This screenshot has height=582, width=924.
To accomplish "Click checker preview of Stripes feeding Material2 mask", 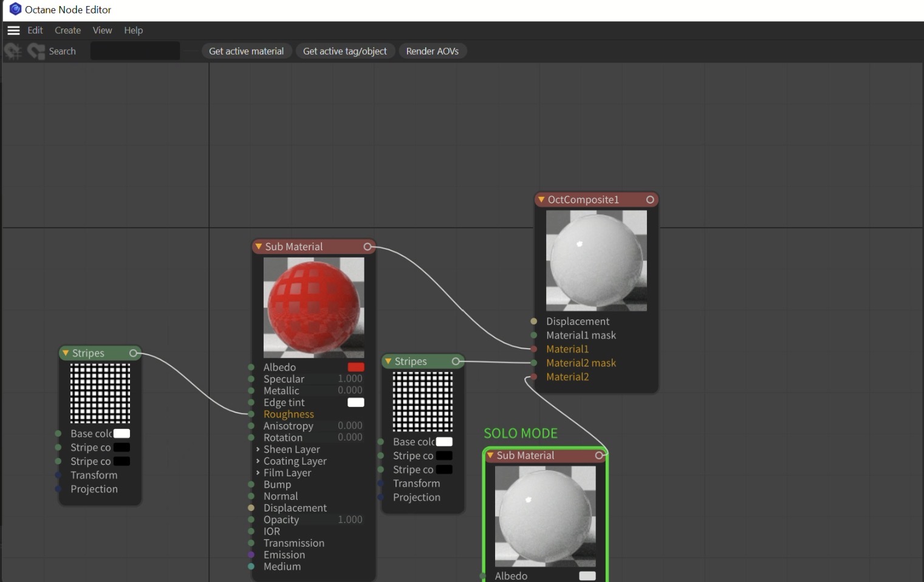I will 423,402.
